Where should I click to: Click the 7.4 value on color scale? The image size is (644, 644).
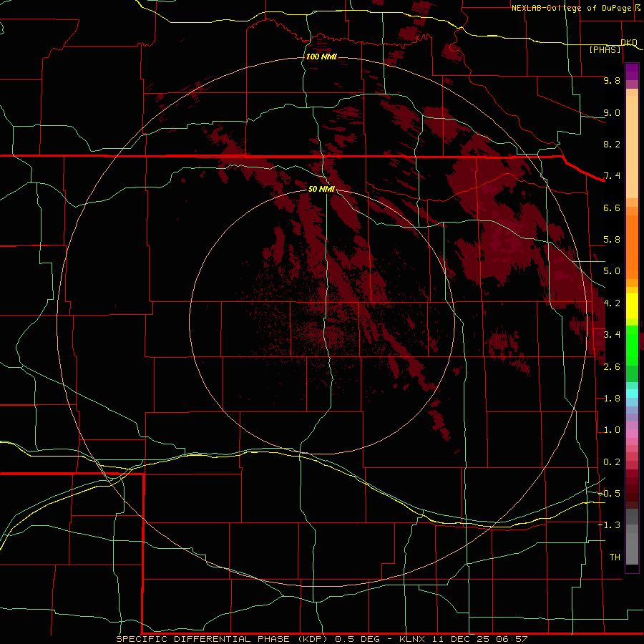click(612, 176)
